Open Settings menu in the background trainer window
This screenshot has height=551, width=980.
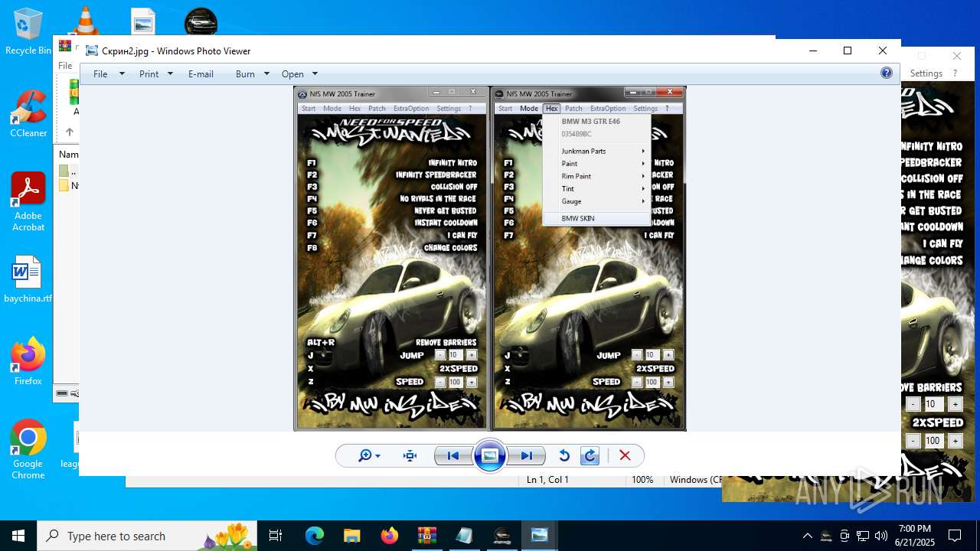tap(926, 73)
